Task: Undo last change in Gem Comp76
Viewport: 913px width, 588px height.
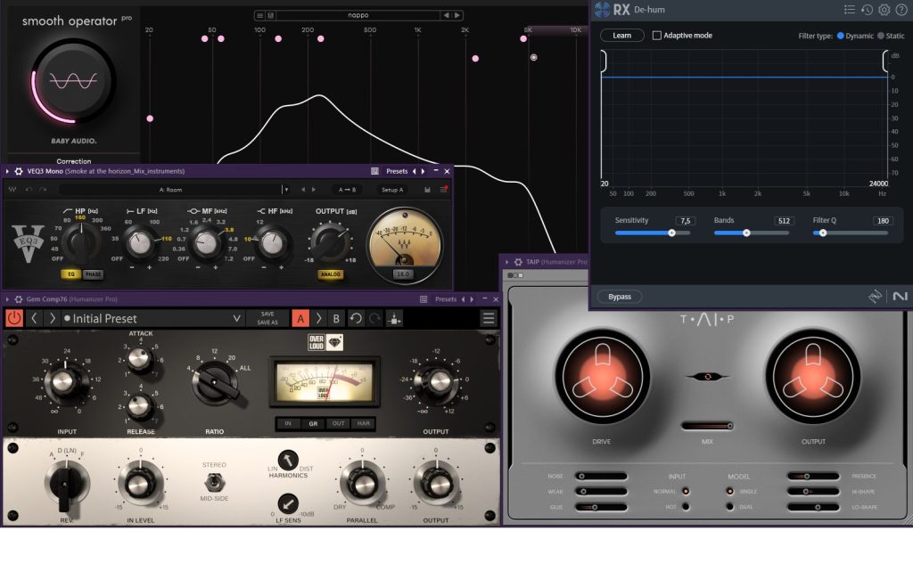Action: click(356, 318)
